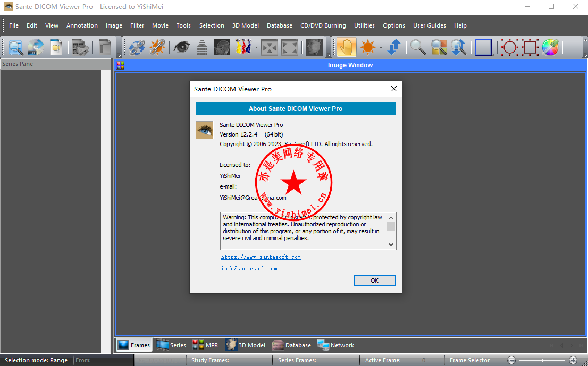The height and width of the screenshot is (366, 588).
Task: Open the Help menu
Action: pyautogui.click(x=460, y=25)
